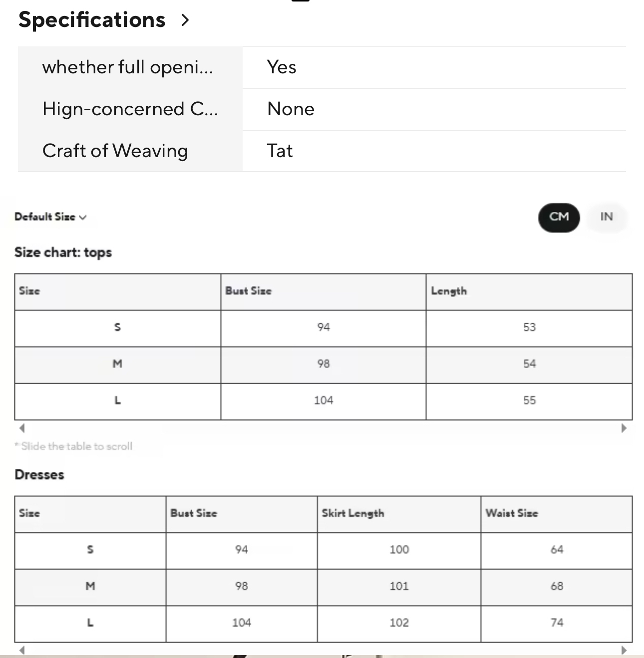The width and height of the screenshot is (644, 658).
Task: Click the Specifications heading
Action: 92,20
